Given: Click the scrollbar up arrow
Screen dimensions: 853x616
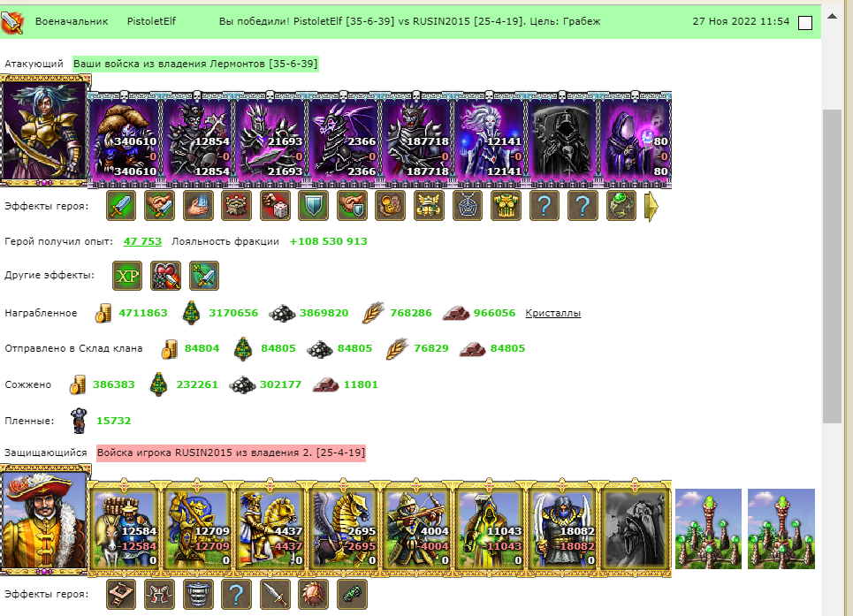Looking at the screenshot, I should [832, 16].
